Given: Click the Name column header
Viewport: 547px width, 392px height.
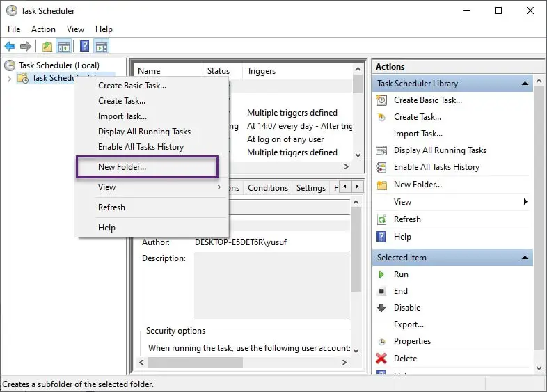Looking at the screenshot, I should (x=168, y=71).
